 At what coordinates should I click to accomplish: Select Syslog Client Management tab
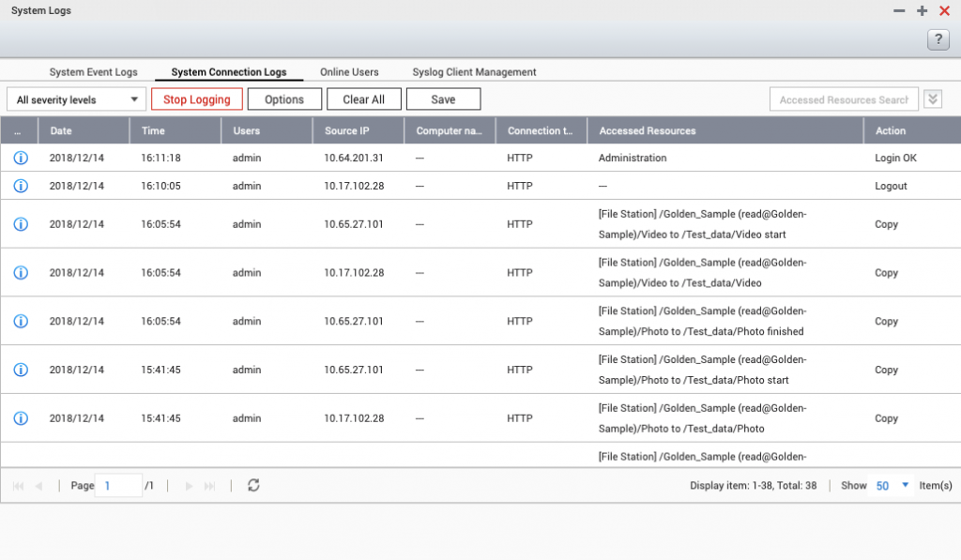(474, 72)
